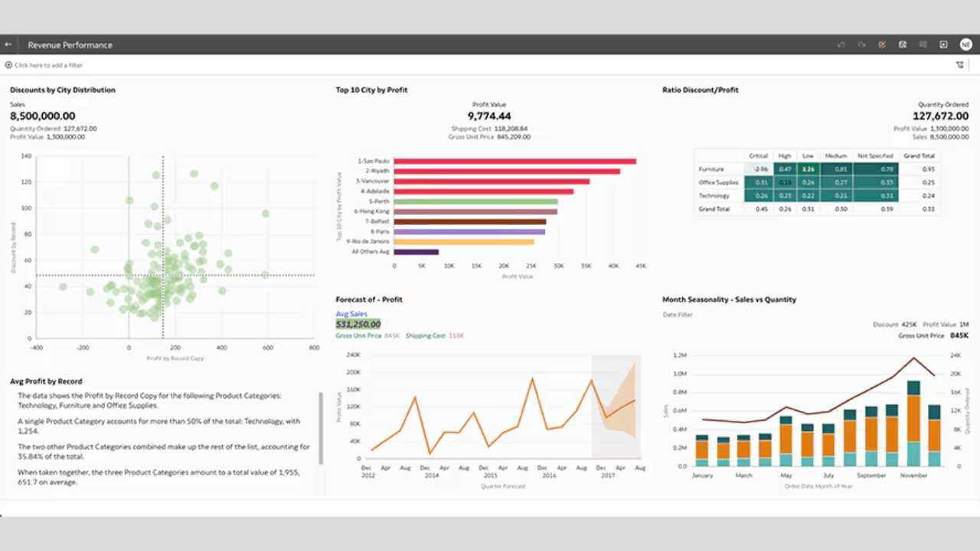The height and width of the screenshot is (551, 980).
Task: Click the Top 10 City by Profit title
Action: point(371,90)
